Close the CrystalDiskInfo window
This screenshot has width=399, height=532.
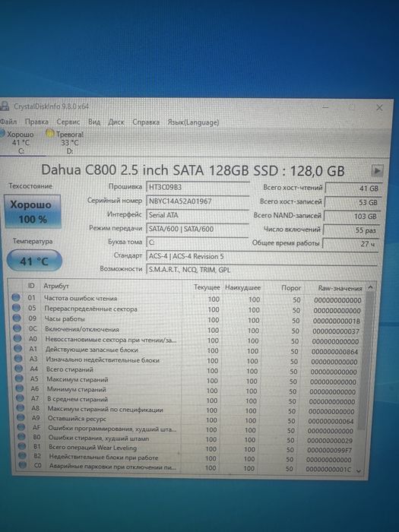tap(379, 108)
